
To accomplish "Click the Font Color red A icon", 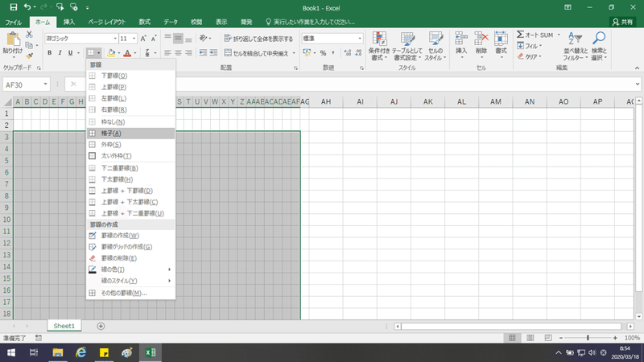I will pos(127,53).
